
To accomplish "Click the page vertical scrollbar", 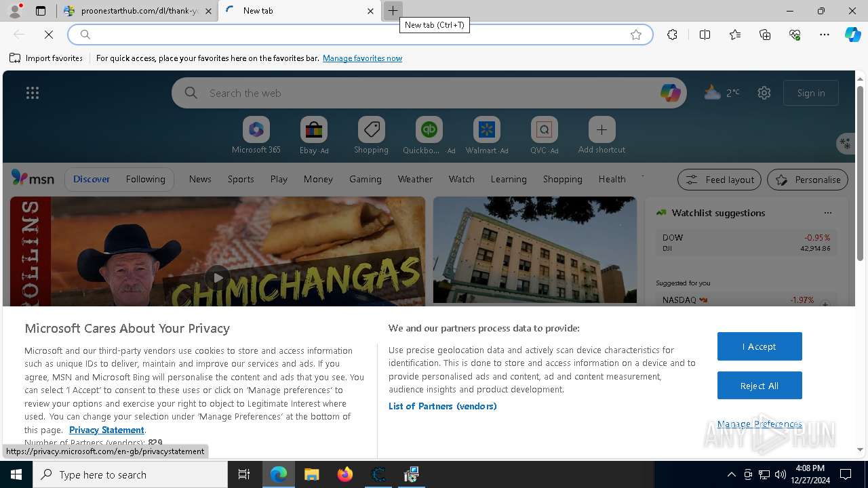I will tap(860, 173).
